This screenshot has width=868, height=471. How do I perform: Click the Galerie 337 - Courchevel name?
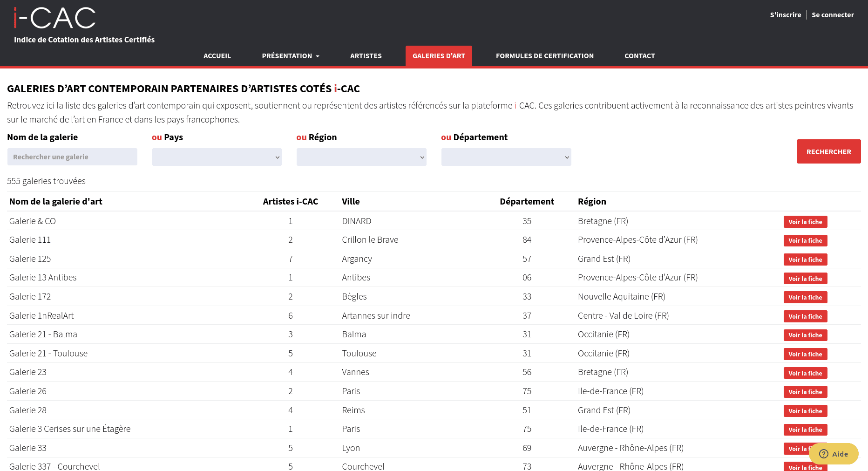(x=54, y=466)
